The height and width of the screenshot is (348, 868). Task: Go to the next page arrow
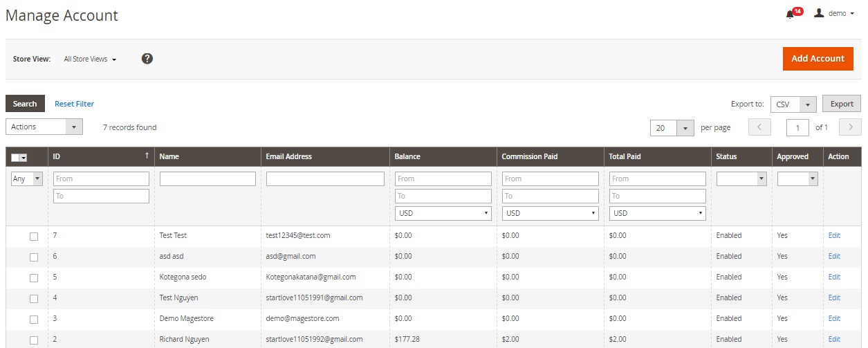pyautogui.click(x=849, y=127)
